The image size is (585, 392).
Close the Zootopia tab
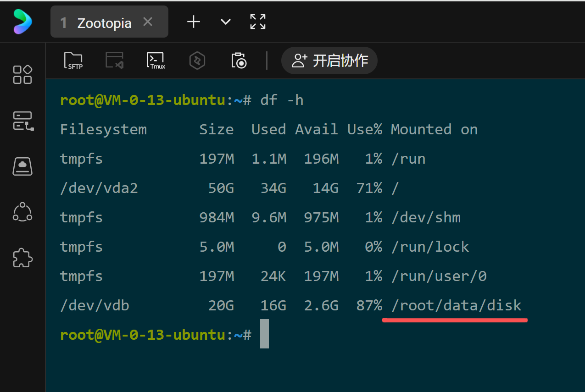pyautogui.click(x=148, y=22)
